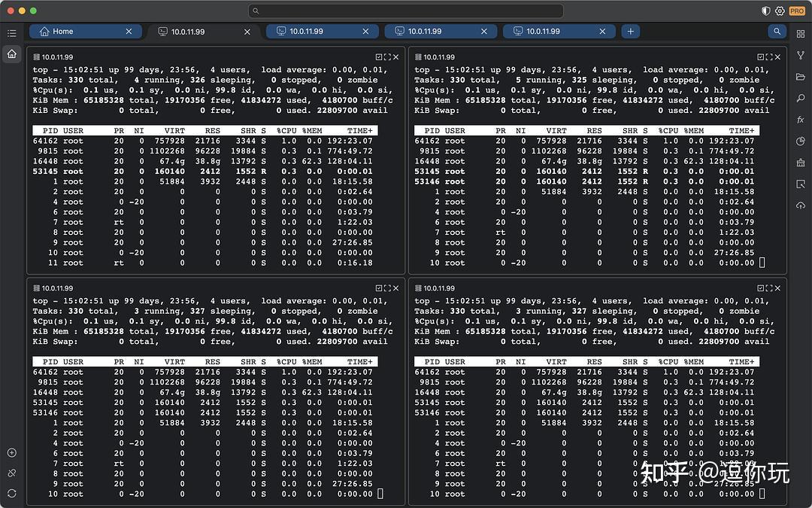Click the blue search button beside tabs
The image size is (812, 508).
point(777,32)
